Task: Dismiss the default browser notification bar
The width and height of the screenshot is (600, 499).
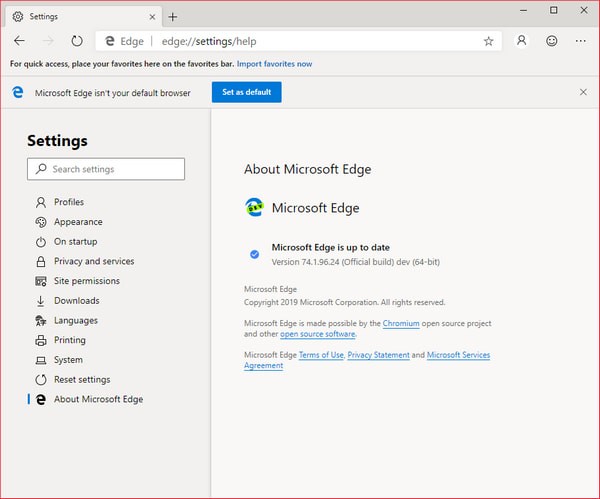Action: (583, 92)
